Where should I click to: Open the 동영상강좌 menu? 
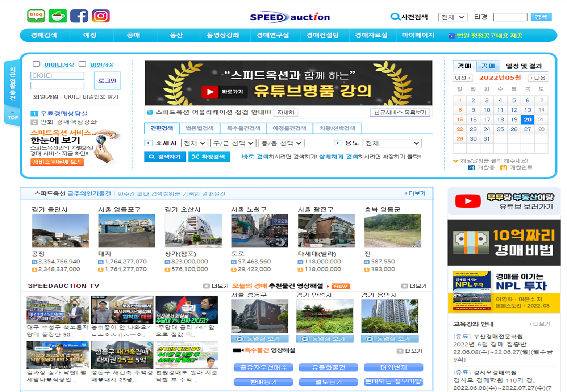[x=223, y=35]
